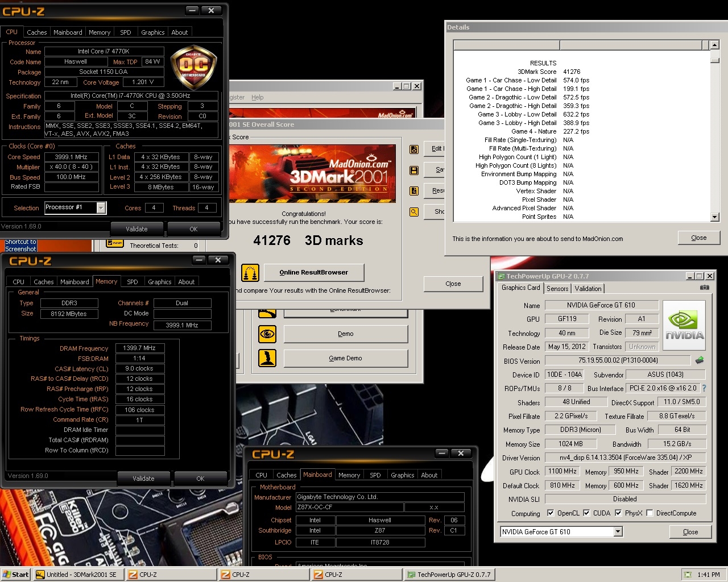Click the BIOS save chip icon
728x582 pixels.
(x=700, y=360)
